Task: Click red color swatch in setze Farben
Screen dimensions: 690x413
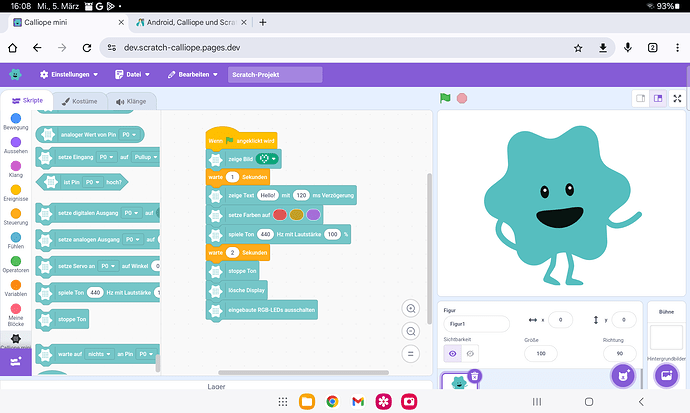Action: (x=280, y=215)
